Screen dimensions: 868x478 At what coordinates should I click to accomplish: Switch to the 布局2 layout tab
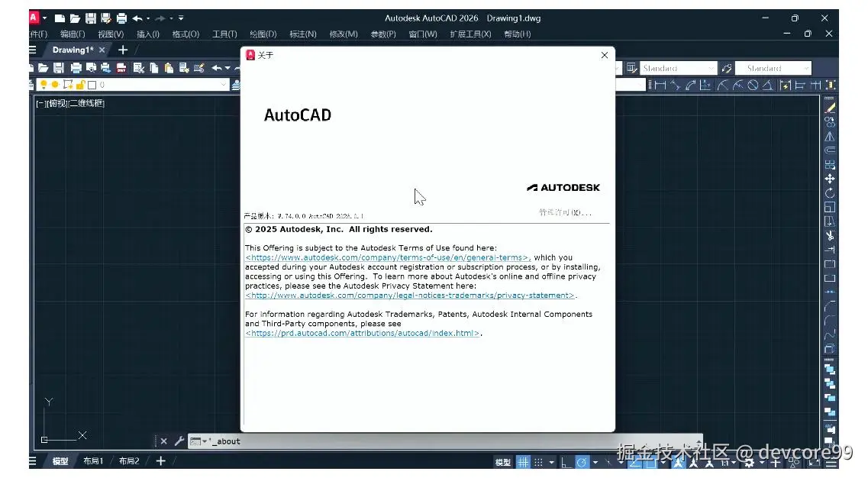coord(129,461)
